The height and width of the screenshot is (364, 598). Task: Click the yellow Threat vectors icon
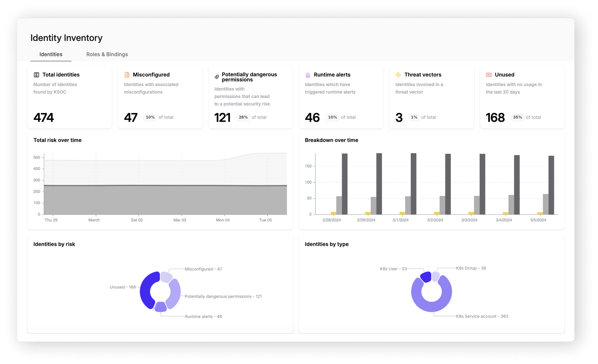[x=398, y=75]
